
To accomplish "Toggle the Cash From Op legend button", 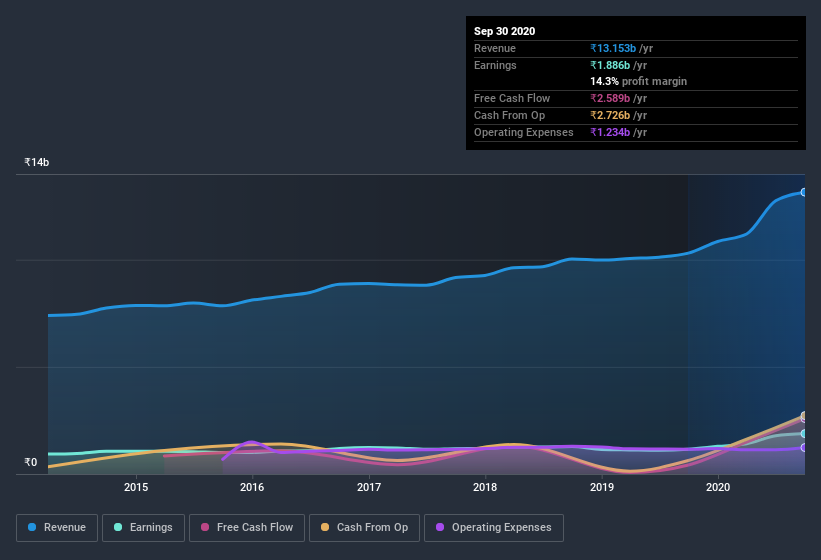I will [x=364, y=528].
